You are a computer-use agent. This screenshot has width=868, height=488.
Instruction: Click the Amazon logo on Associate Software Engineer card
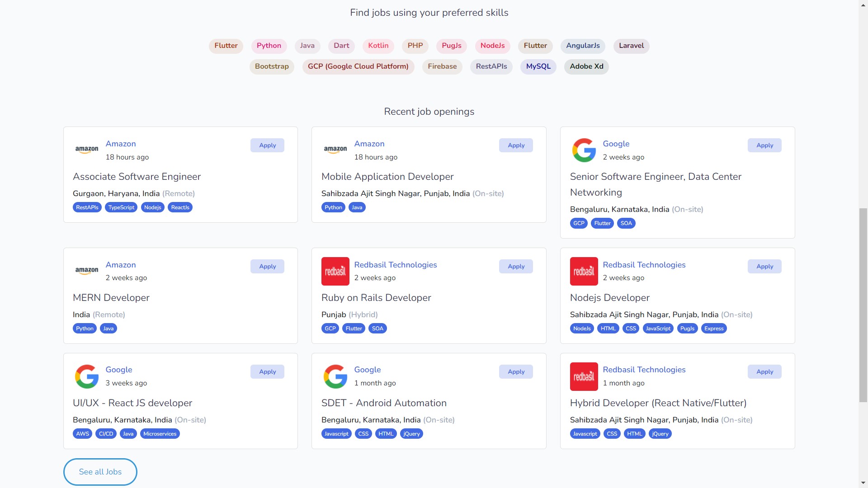(x=87, y=150)
